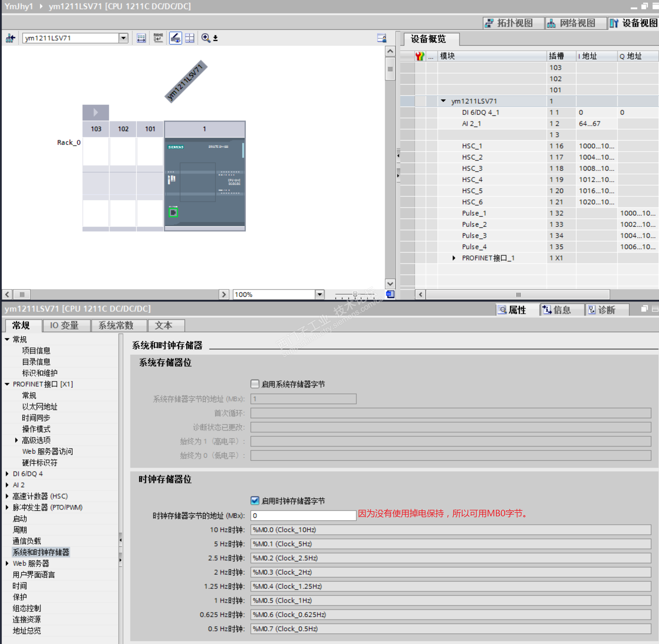659x644 pixels.
Task: Enable the 启用系统存储器字节 checkbox
Action: coord(255,384)
